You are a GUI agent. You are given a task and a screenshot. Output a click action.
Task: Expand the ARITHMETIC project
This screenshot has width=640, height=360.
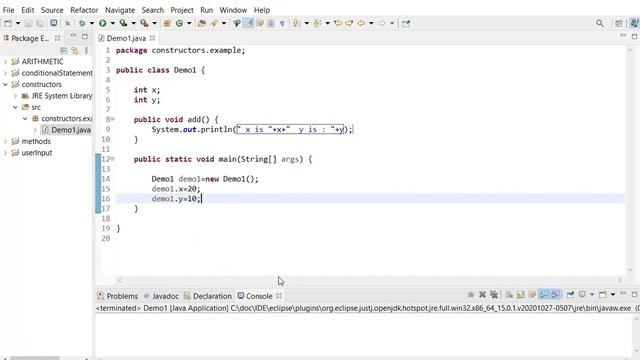(5, 62)
